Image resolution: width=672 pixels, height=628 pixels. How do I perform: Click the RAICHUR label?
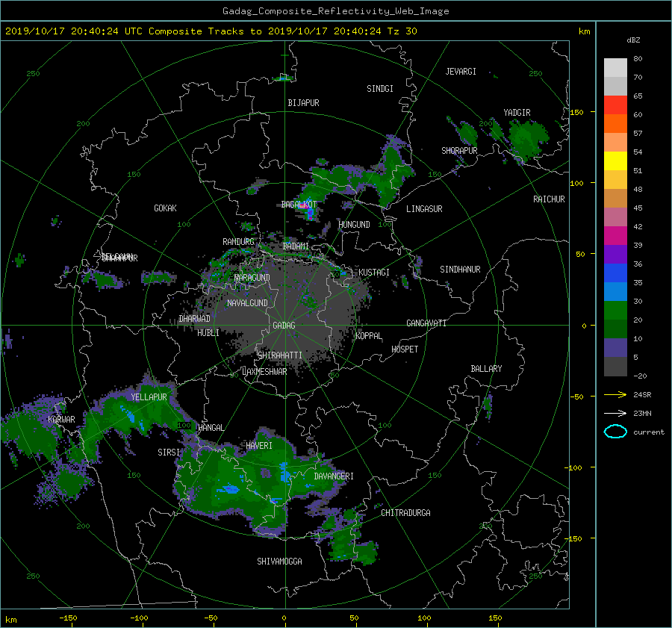[x=549, y=199]
